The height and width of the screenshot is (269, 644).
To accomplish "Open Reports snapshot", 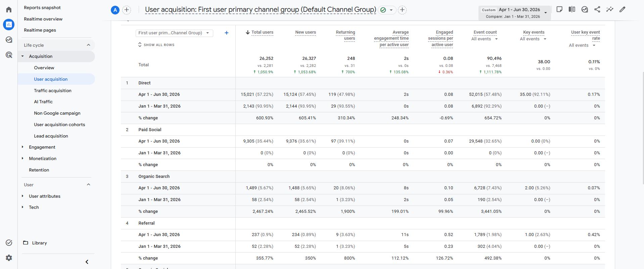I will click(x=42, y=7).
